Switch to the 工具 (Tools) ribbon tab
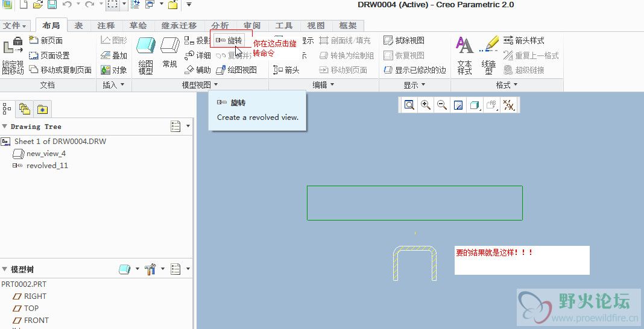 (284, 25)
